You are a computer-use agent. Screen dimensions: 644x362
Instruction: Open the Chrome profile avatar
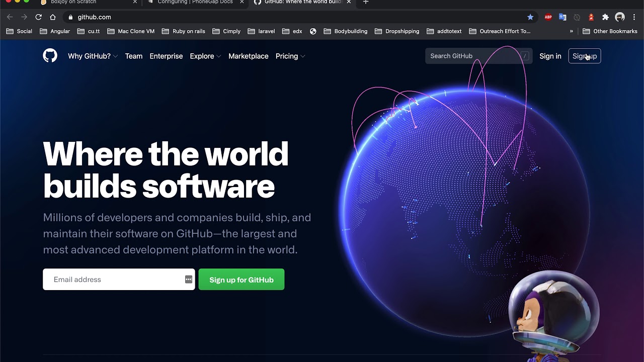tap(620, 17)
